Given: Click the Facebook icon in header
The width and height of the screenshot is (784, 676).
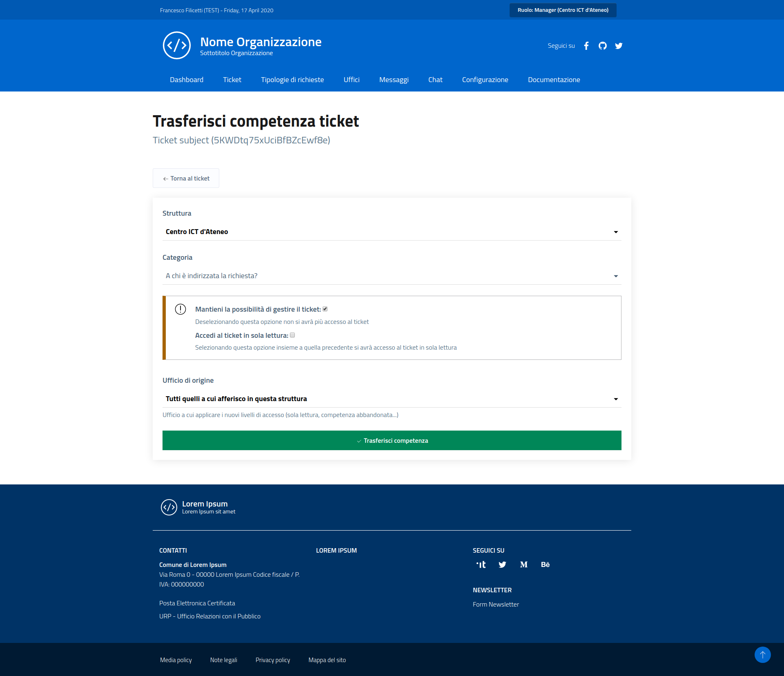Looking at the screenshot, I should point(586,46).
